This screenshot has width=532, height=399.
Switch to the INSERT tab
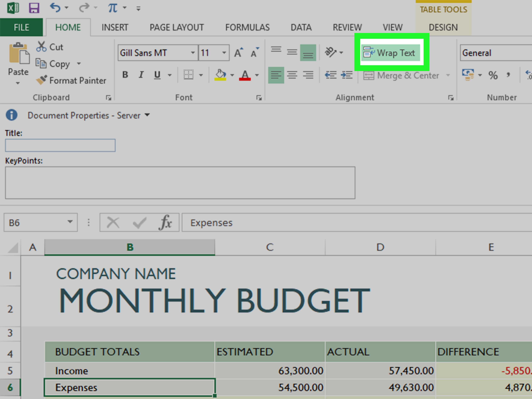click(x=115, y=27)
